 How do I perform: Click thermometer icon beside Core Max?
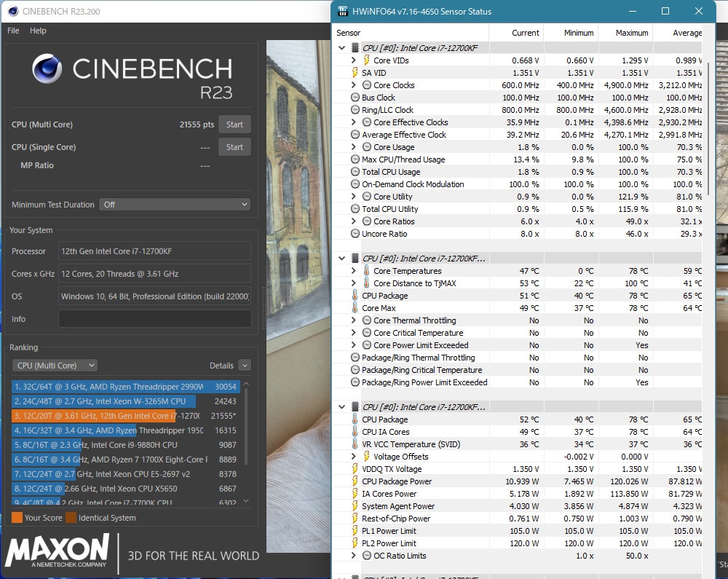[x=355, y=308]
